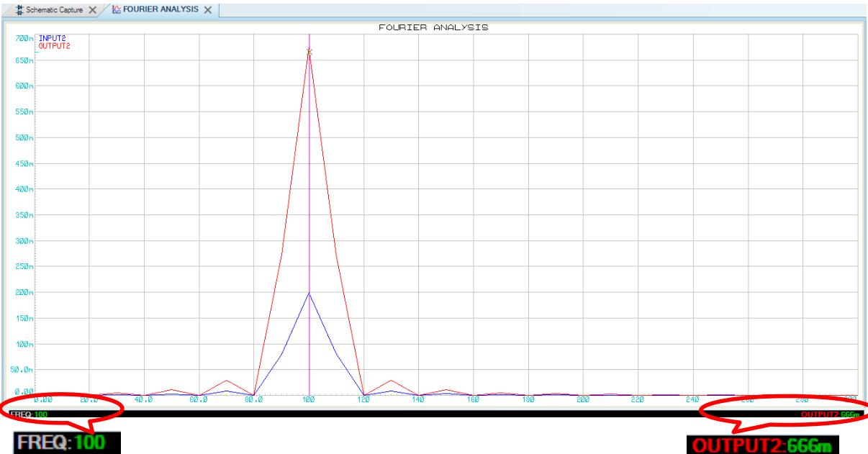Click the magenta frequency cursor line
This screenshot has height=454, width=868.
(x=309, y=216)
